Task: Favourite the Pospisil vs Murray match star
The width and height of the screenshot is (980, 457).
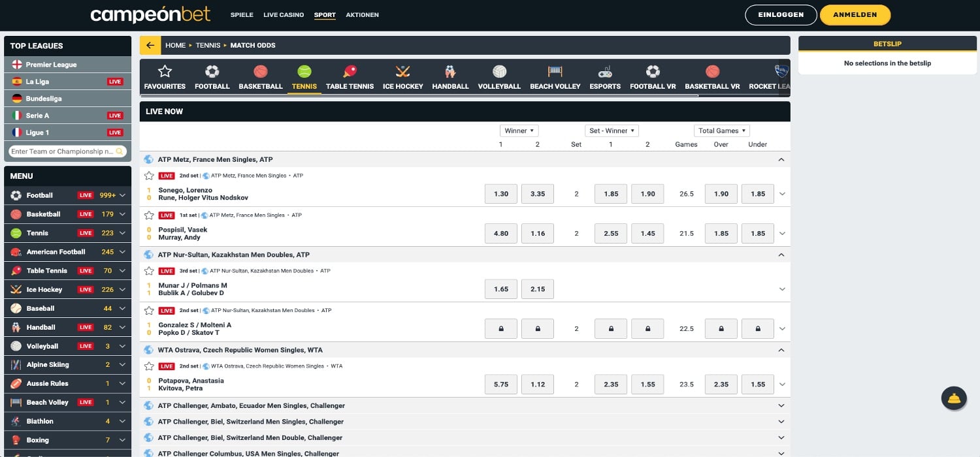Action: (149, 215)
